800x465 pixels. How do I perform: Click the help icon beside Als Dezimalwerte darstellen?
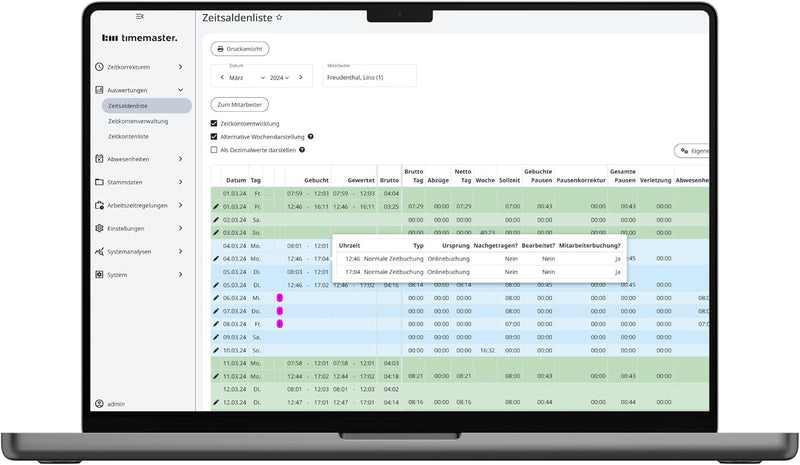point(301,150)
